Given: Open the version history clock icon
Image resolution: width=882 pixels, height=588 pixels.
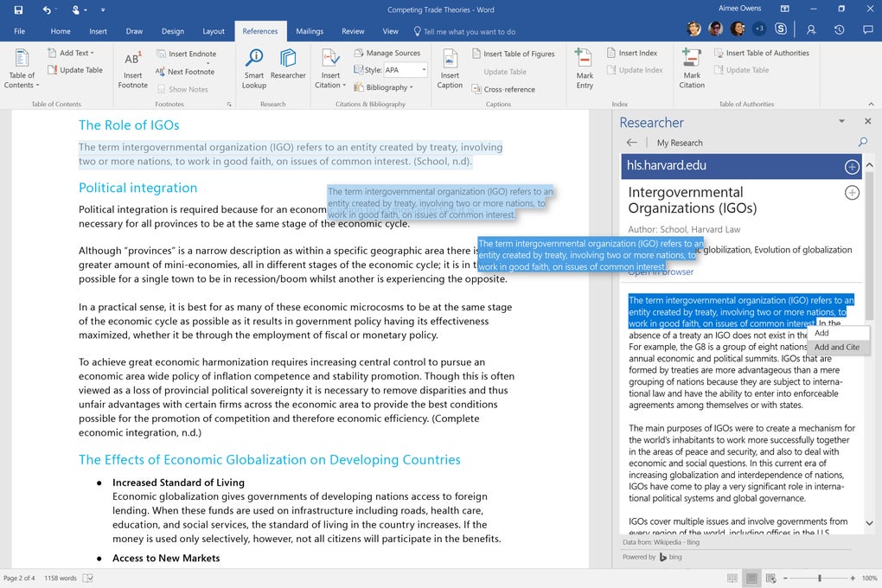Looking at the screenshot, I should [840, 29].
